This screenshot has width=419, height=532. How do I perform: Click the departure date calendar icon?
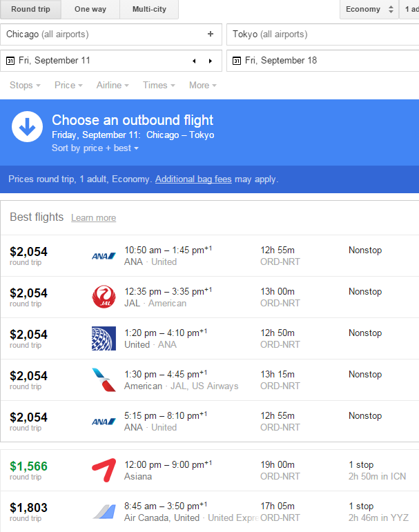pos(10,61)
